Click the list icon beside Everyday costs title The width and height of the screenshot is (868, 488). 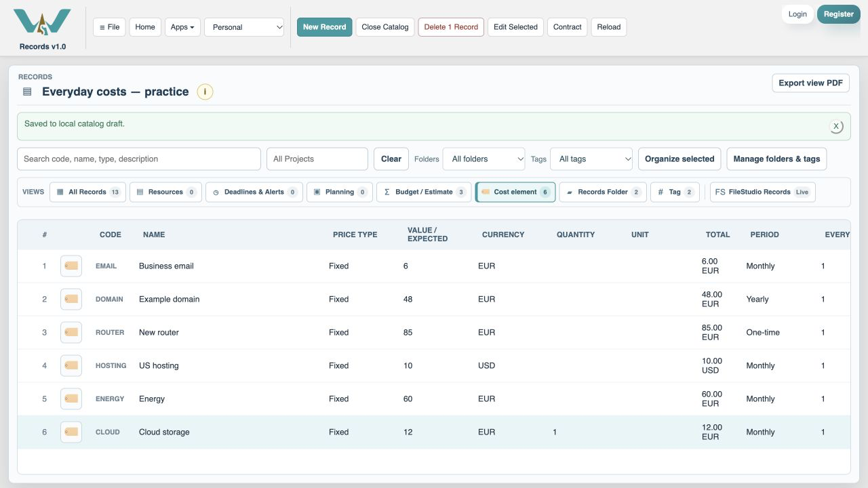[x=27, y=92]
